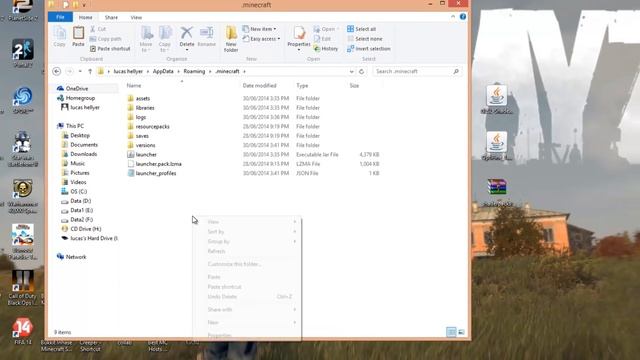The width and height of the screenshot is (640, 360).
Task: Click the Delete ribbon icon
Action: [187, 38]
